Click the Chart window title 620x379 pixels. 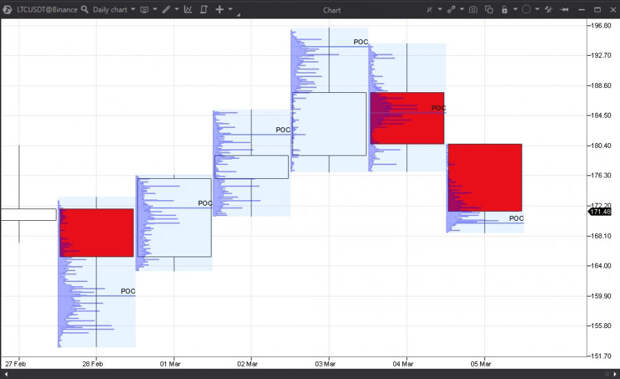(332, 10)
